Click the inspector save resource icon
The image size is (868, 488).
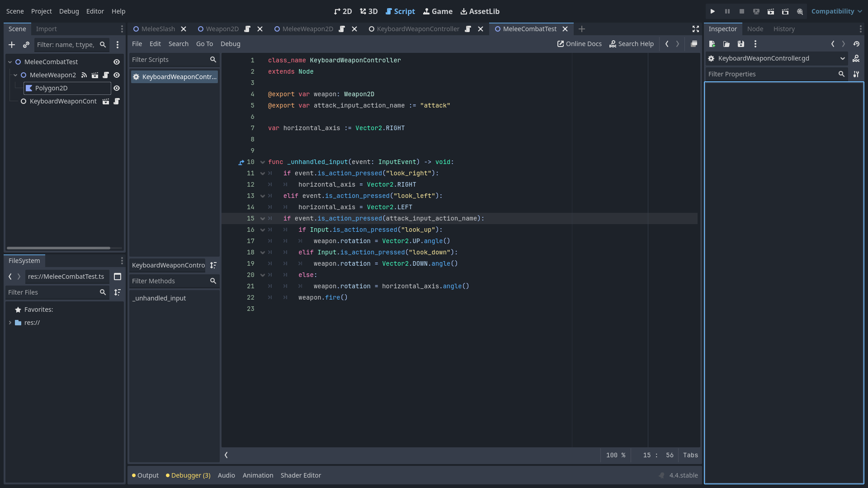(x=741, y=44)
